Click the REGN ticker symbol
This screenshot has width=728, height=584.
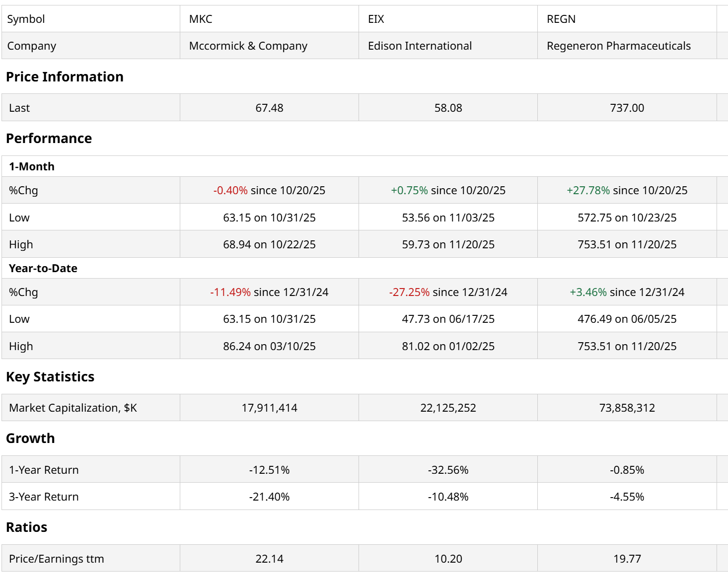click(x=561, y=19)
